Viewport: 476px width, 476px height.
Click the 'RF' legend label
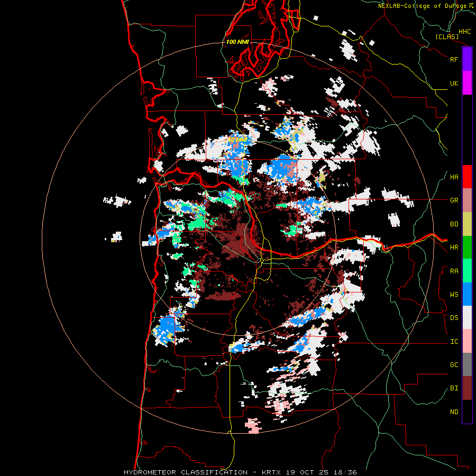point(454,59)
